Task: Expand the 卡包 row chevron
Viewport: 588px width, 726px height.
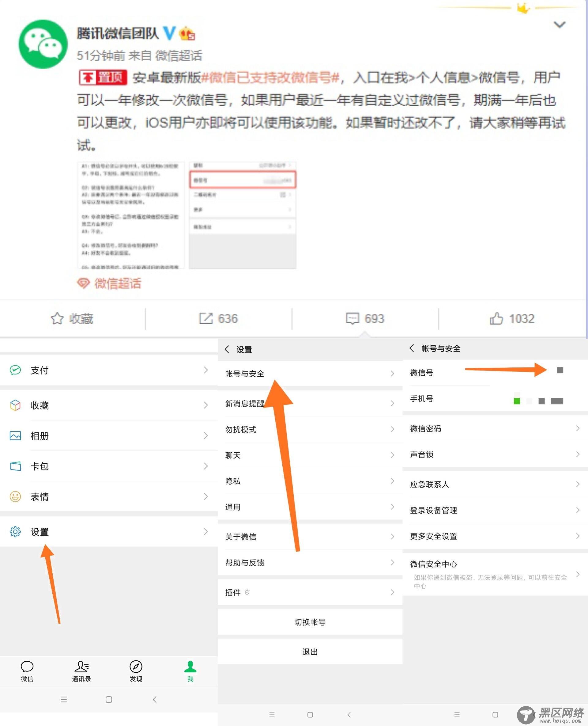Action: tap(205, 466)
